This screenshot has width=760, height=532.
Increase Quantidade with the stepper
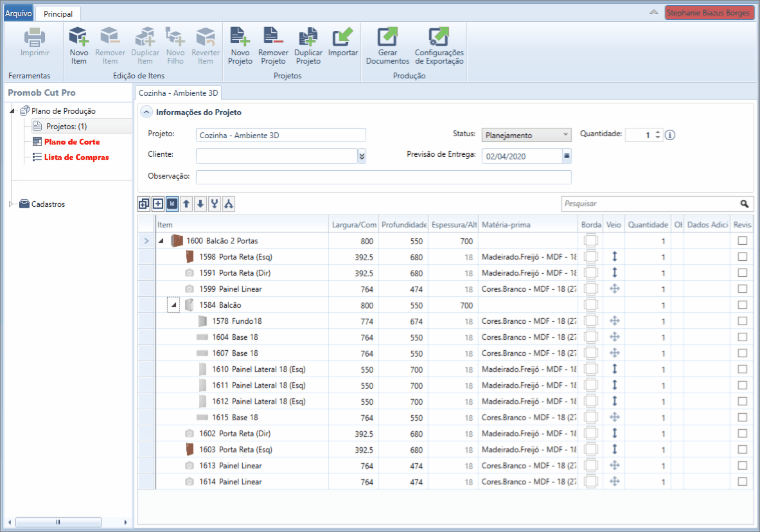(x=657, y=132)
